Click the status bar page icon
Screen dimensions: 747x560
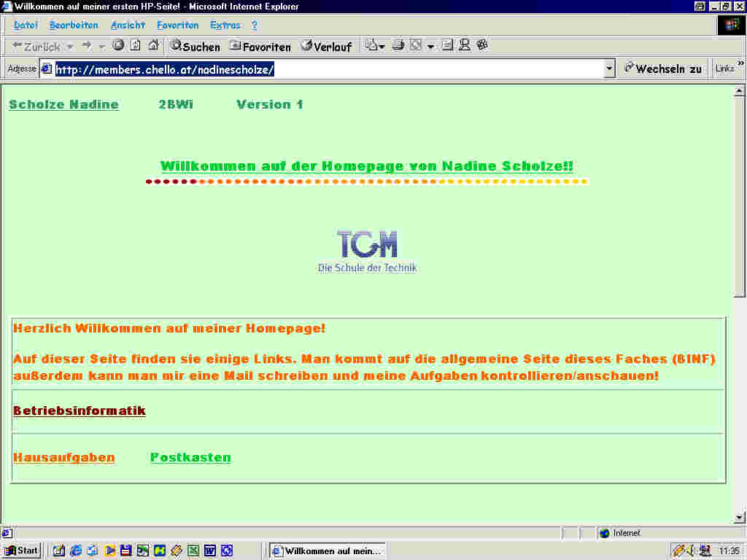point(7,533)
